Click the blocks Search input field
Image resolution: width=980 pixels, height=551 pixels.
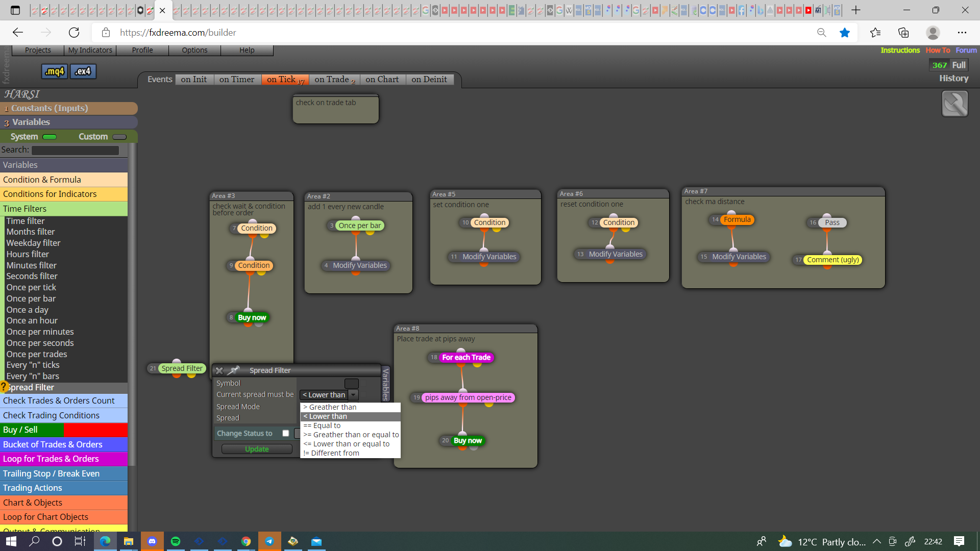(x=75, y=150)
